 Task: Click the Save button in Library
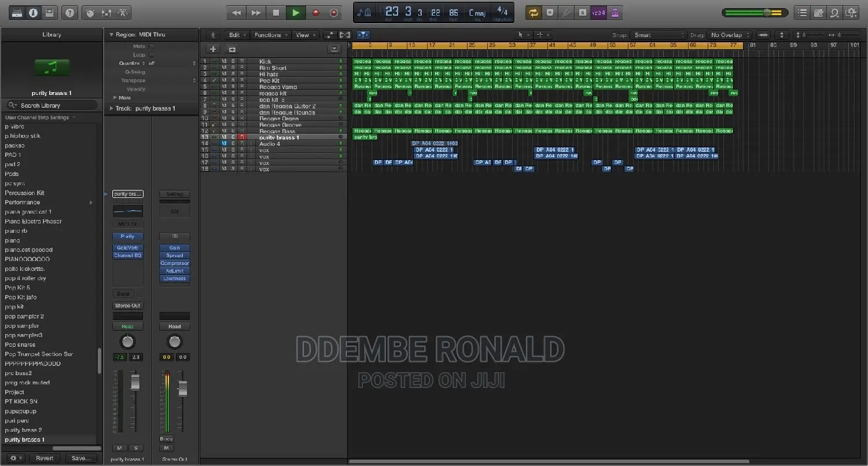click(x=80, y=458)
